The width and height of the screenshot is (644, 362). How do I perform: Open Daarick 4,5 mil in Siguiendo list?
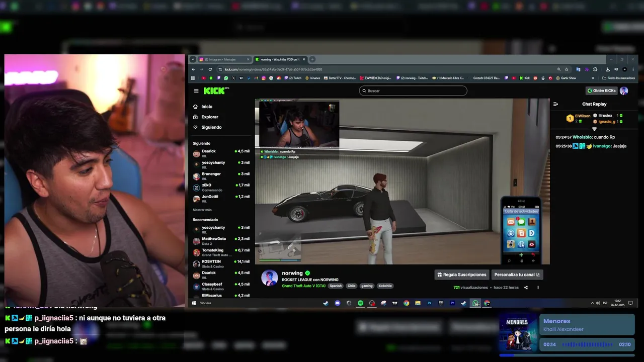[221, 153]
